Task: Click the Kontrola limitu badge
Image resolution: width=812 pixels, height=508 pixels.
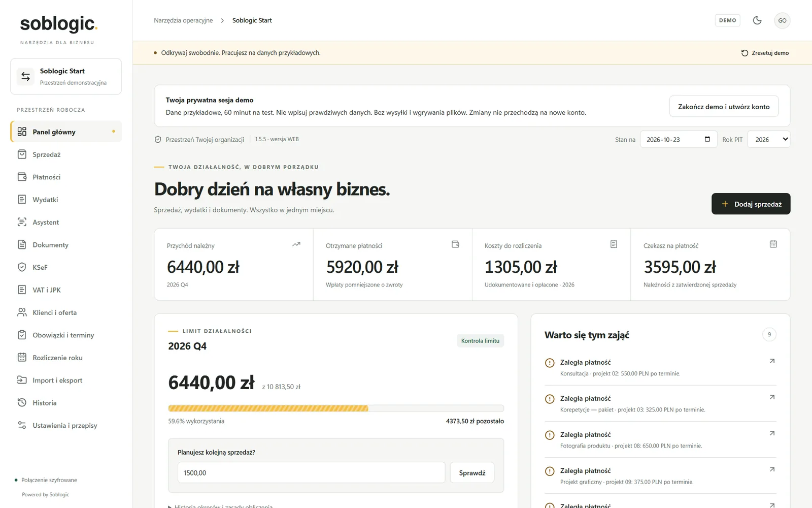Action: pos(480,341)
